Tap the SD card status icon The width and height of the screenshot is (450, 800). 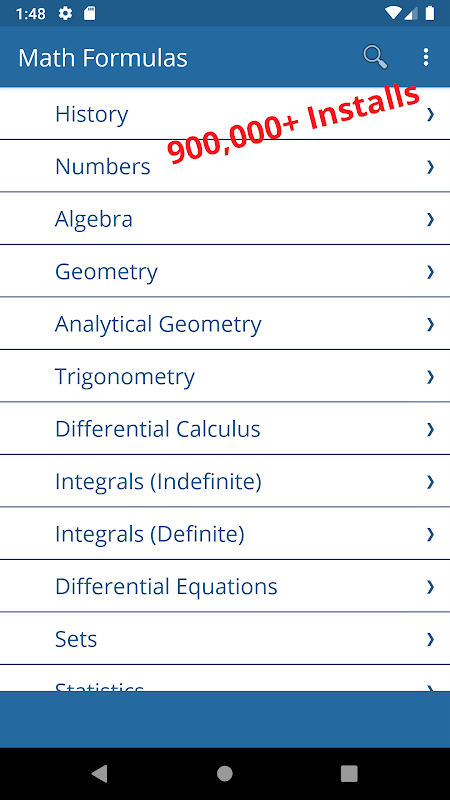pos(89,14)
